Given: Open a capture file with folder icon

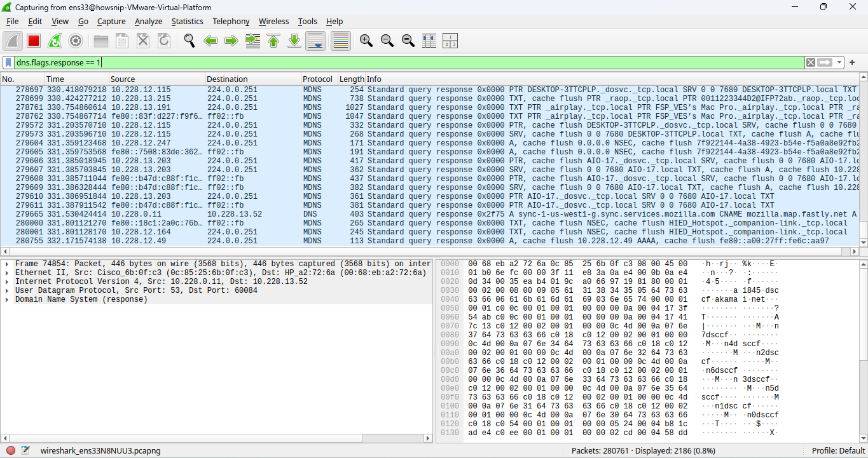Looking at the screenshot, I should (x=101, y=41).
